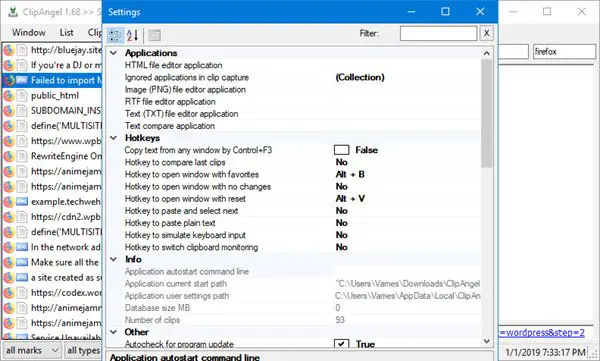Open the 'all types' dropdown
The image size is (600, 361).
coord(83,350)
